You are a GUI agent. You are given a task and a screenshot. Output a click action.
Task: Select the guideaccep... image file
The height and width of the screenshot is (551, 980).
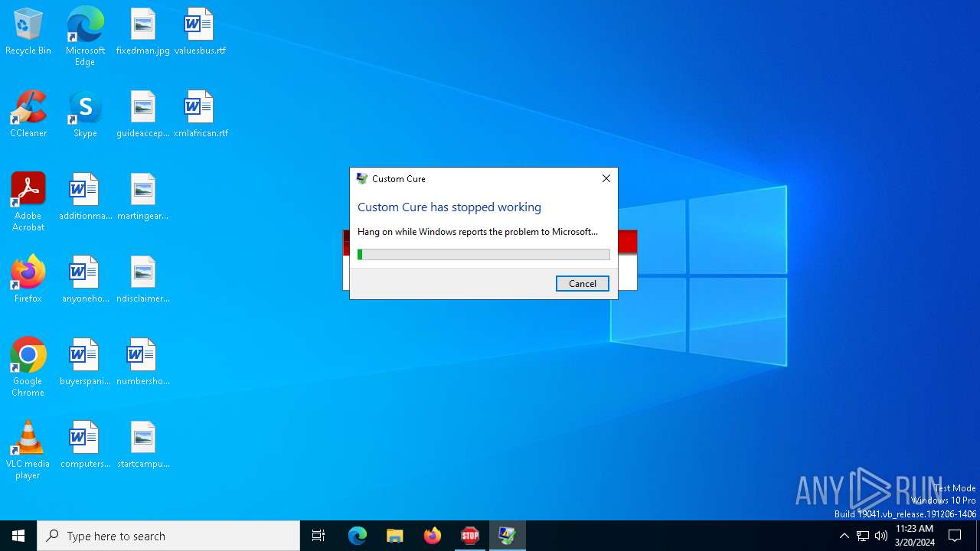point(143,115)
